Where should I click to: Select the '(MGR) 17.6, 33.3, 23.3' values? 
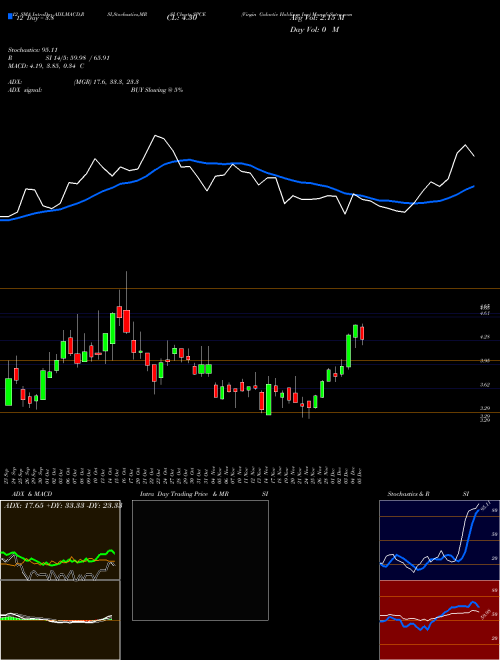pos(106,82)
